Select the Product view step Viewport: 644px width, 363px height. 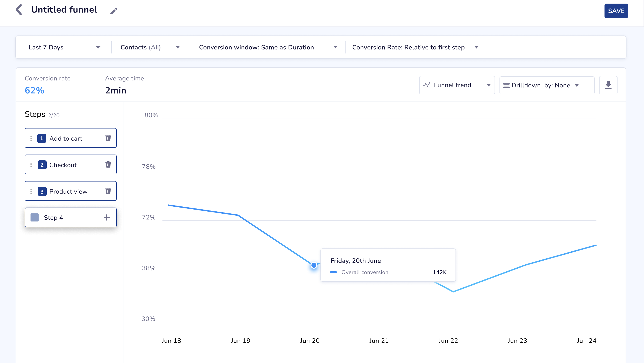pyautogui.click(x=70, y=191)
